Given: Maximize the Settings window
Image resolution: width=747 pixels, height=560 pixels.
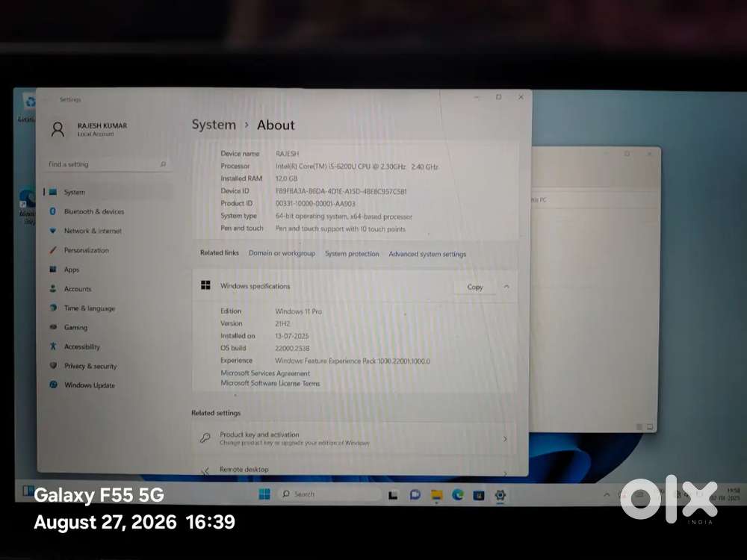Looking at the screenshot, I should click(499, 97).
